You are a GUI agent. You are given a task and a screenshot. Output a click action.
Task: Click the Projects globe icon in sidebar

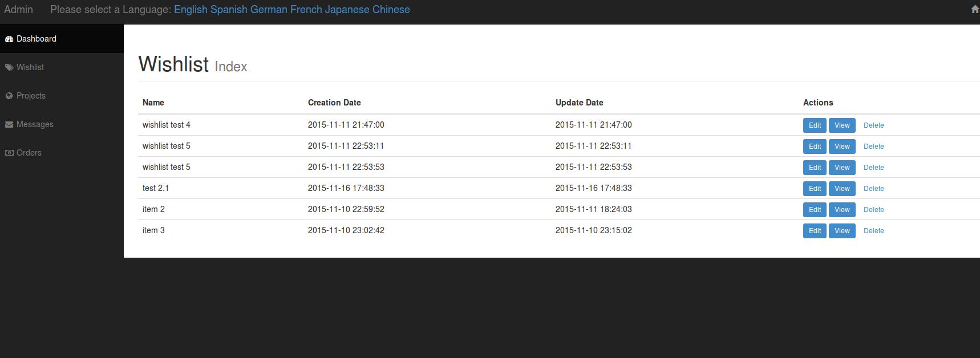coord(9,96)
